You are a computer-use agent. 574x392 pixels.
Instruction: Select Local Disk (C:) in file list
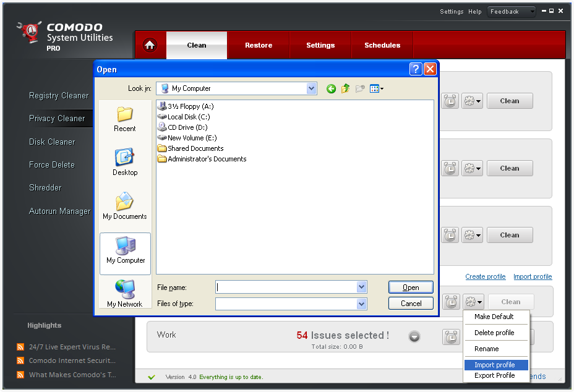(189, 117)
